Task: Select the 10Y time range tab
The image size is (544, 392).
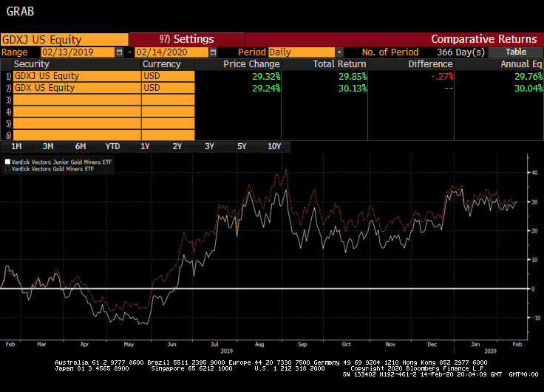Action: [x=274, y=146]
